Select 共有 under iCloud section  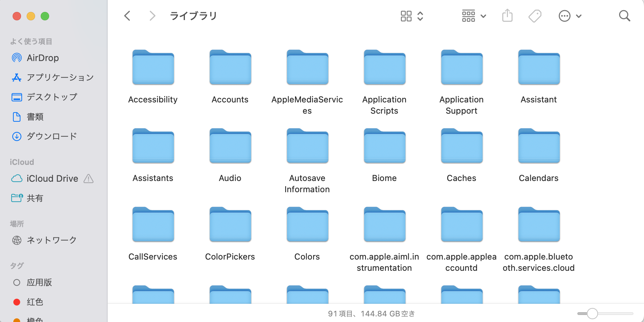(x=35, y=198)
